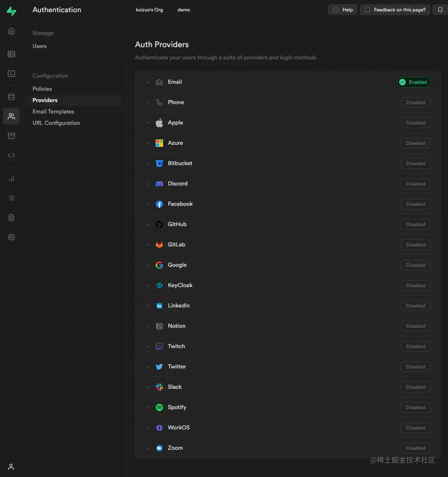Screen dimensions: 448x477
Task: Click the Google logo icon
Action: tap(159, 265)
